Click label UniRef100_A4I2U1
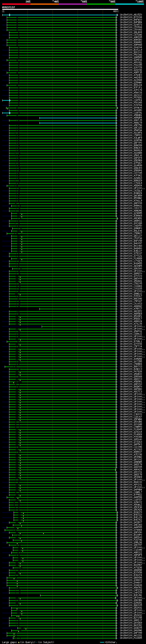 (x=131, y=635)
